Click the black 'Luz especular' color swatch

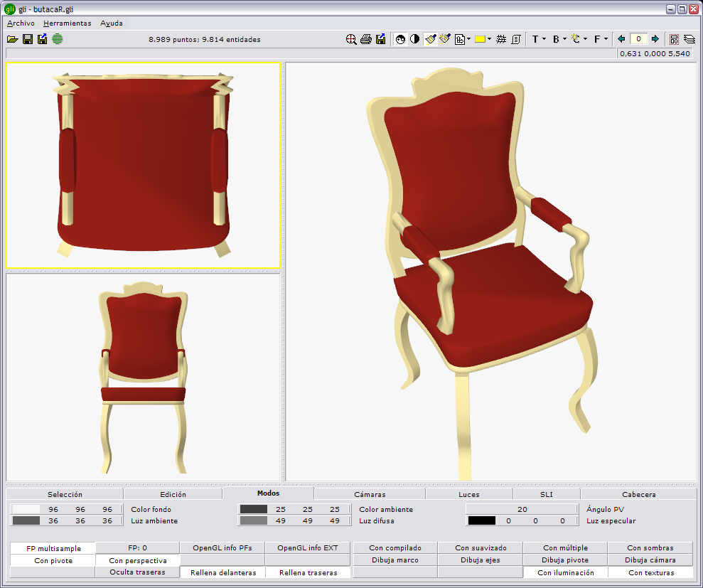(x=481, y=520)
